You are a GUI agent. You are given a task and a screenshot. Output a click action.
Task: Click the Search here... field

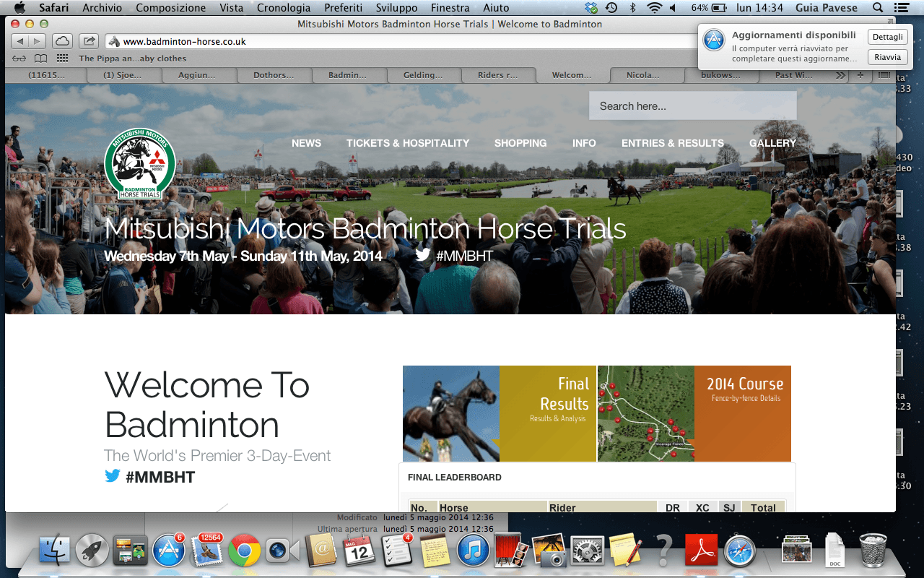point(693,105)
